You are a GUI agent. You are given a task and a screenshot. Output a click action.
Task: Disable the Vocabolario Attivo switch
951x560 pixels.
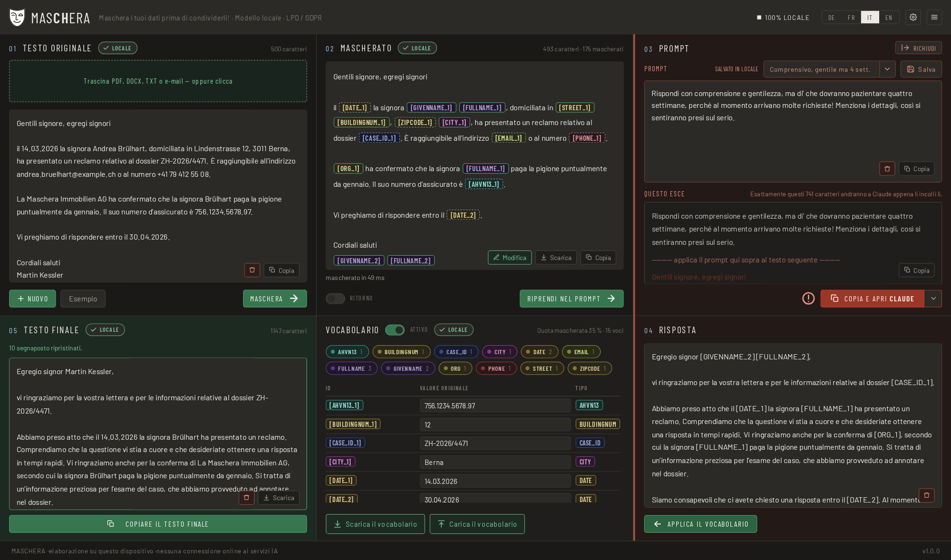click(x=395, y=330)
